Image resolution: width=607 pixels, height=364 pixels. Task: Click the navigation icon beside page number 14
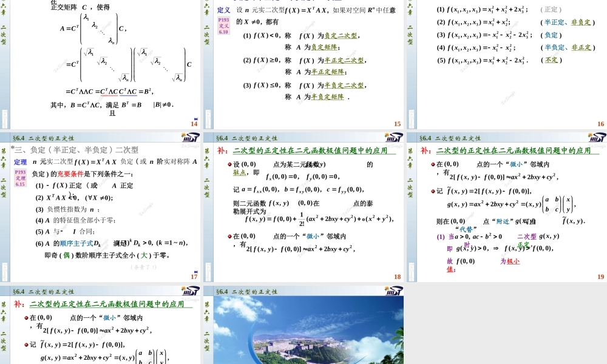click(196, 119)
